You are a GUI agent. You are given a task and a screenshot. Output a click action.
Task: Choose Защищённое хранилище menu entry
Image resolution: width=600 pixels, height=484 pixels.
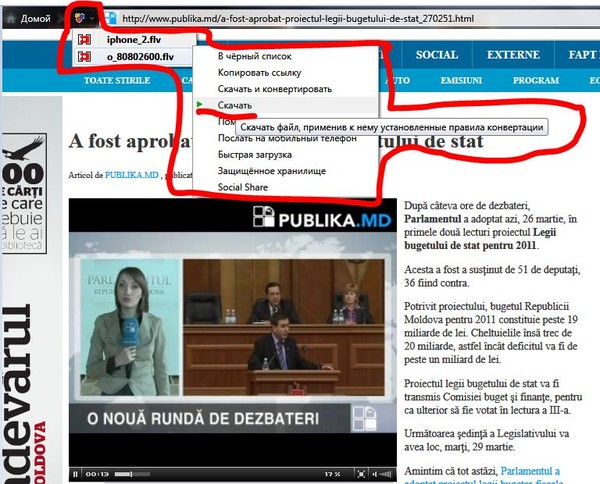[272, 171]
